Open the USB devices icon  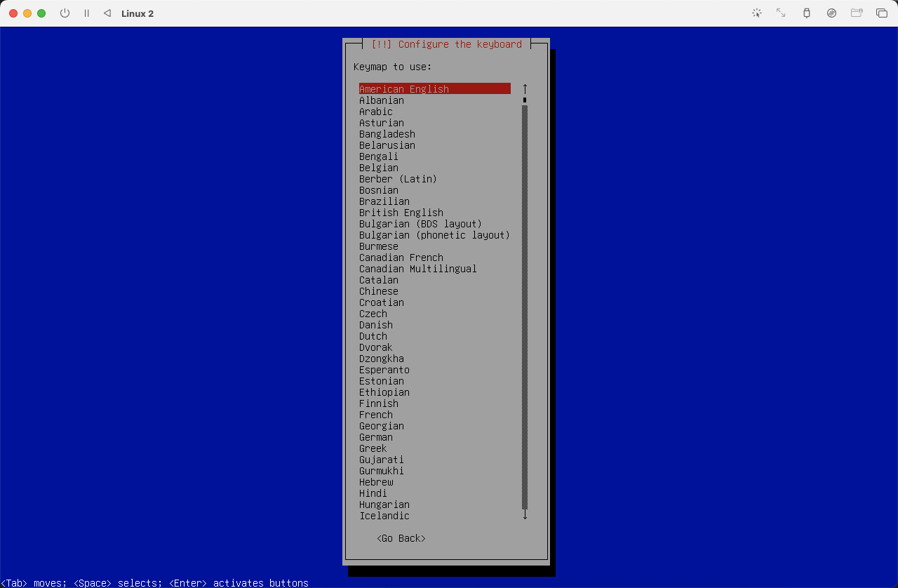(x=807, y=13)
